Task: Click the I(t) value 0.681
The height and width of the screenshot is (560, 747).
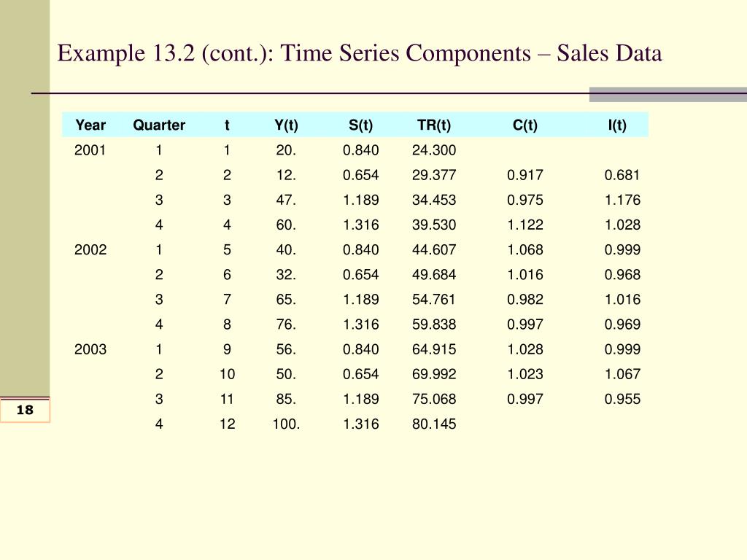Action: (x=622, y=175)
